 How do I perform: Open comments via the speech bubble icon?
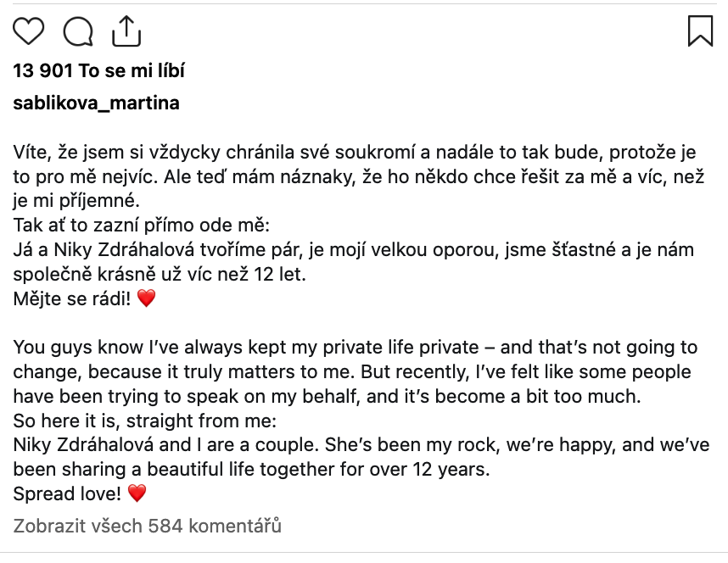(78, 31)
